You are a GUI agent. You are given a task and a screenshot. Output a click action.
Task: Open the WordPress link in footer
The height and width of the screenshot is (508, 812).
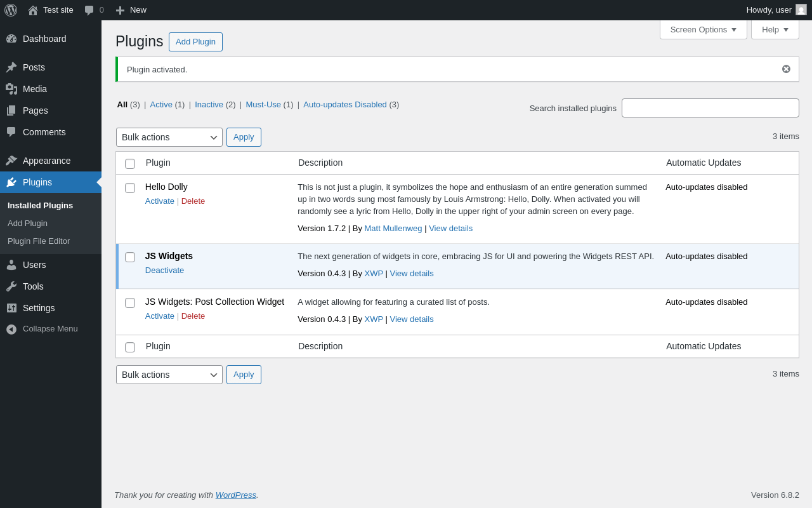pyautogui.click(x=236, y=495)
